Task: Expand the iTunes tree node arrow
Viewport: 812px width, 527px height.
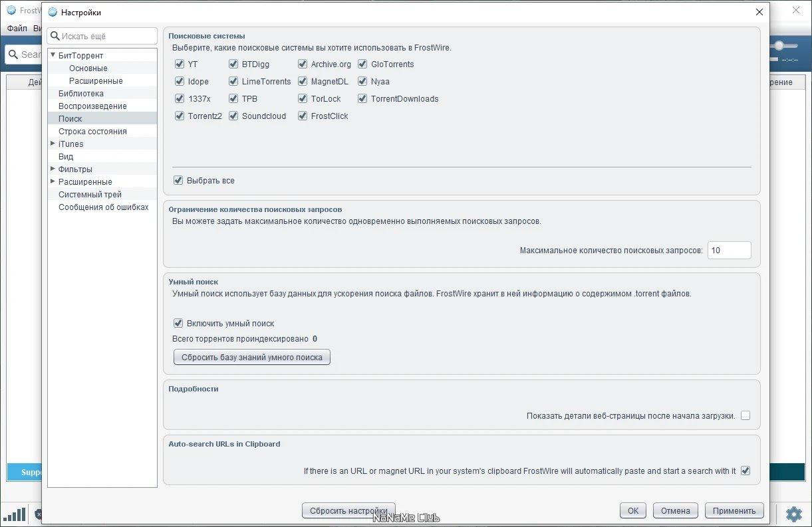Action: click(x=53, y=144)
